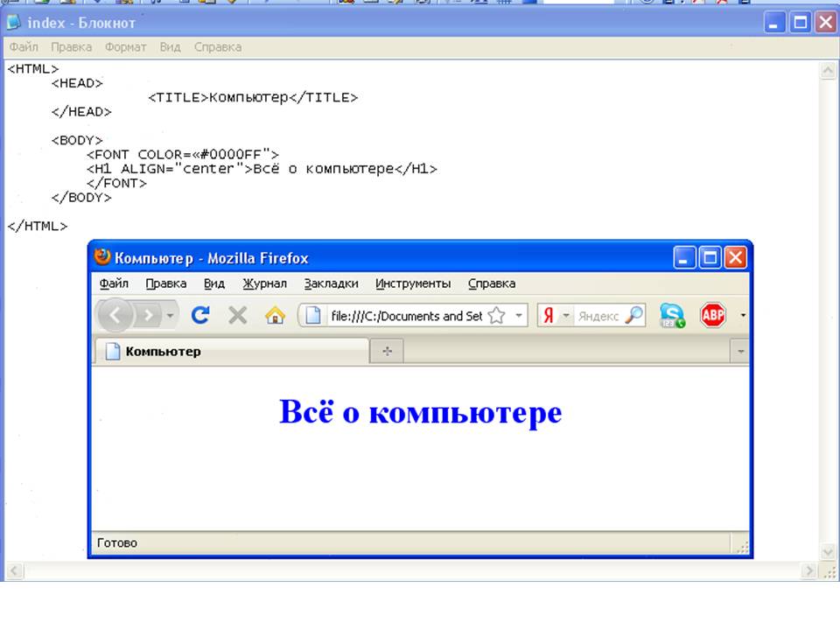Click the file:/// address bar field

(402, 316)
